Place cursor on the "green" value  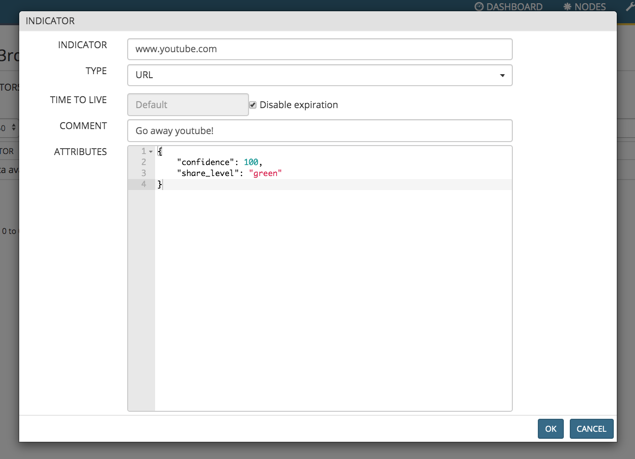point(266,173)
